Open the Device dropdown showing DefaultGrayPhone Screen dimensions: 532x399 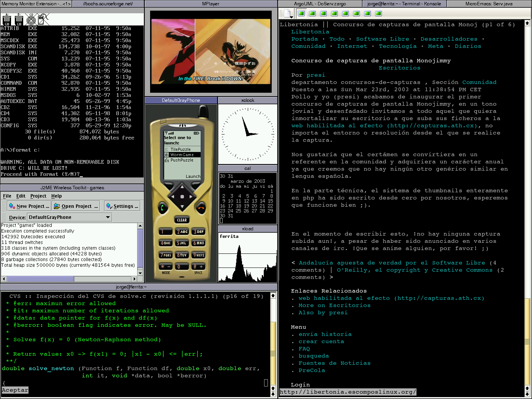point(70,217)
